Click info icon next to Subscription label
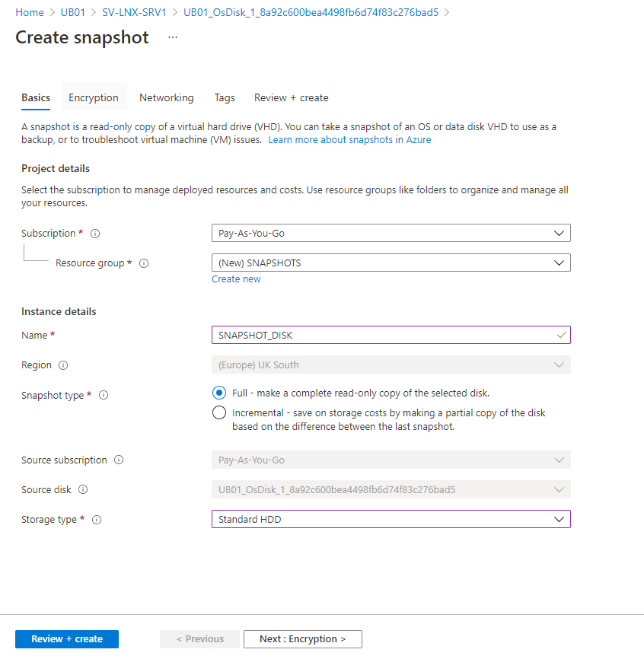The height and width of the screenshot is (659, 644). (x=96, y=234)
